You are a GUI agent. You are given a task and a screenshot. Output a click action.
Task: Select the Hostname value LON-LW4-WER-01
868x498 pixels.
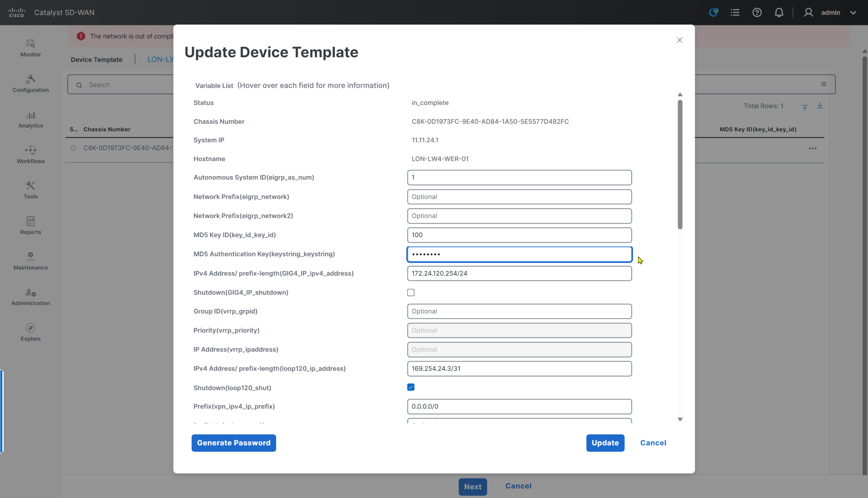point(440,159)
